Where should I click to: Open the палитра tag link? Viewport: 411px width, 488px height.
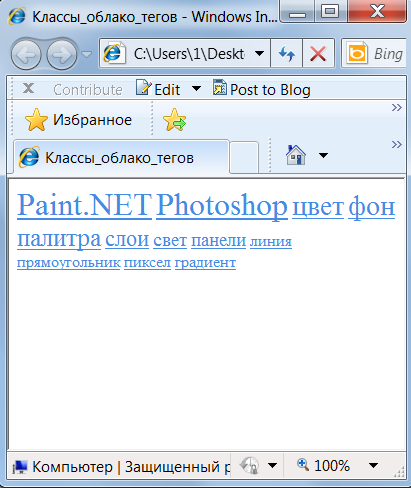coord(59,239)
